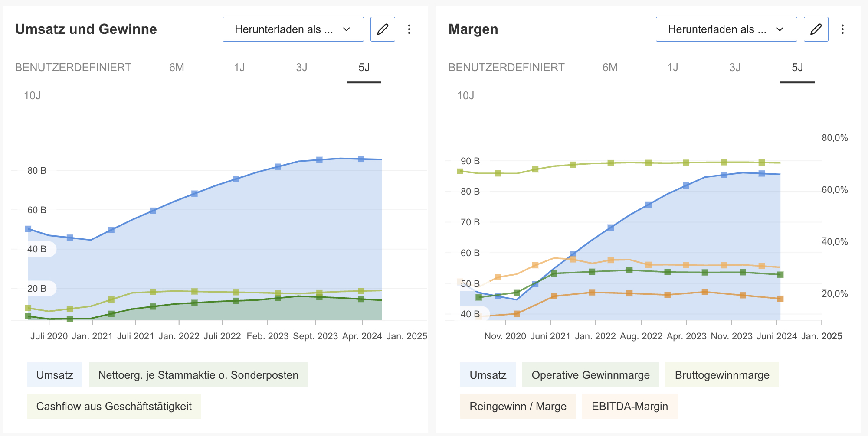868x436 pixels.
Task: Select 6M tab in Umsatz und Gewinne
Action: click(x=177, y=68)
